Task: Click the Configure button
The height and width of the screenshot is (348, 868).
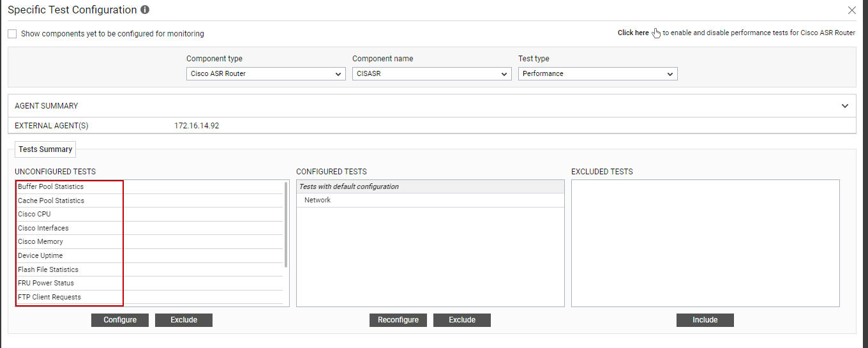Action: (x=120, y=320)
